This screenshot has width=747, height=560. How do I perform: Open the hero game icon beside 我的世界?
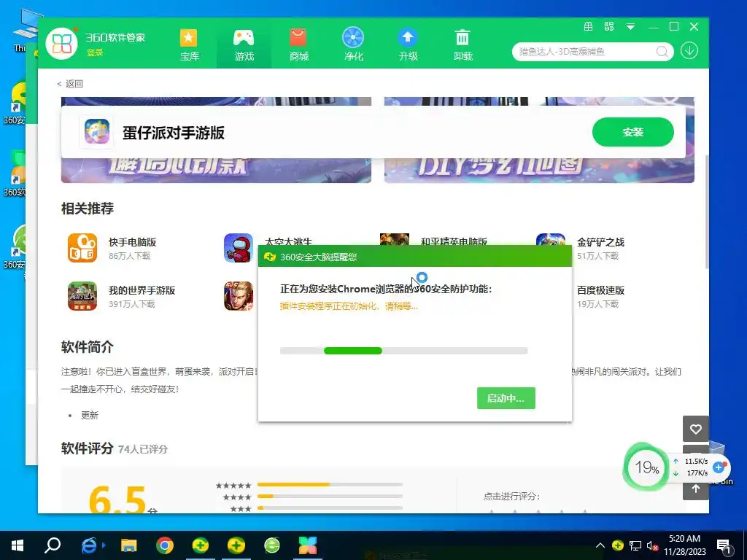[239, 296]
